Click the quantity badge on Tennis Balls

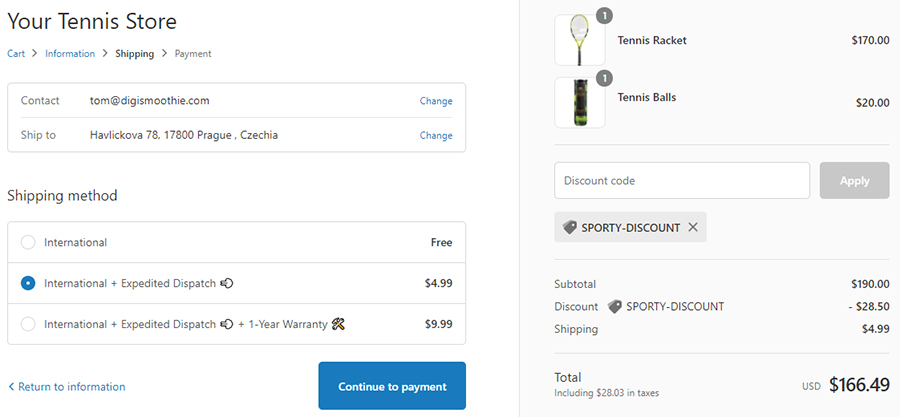[x=604, y=78]
